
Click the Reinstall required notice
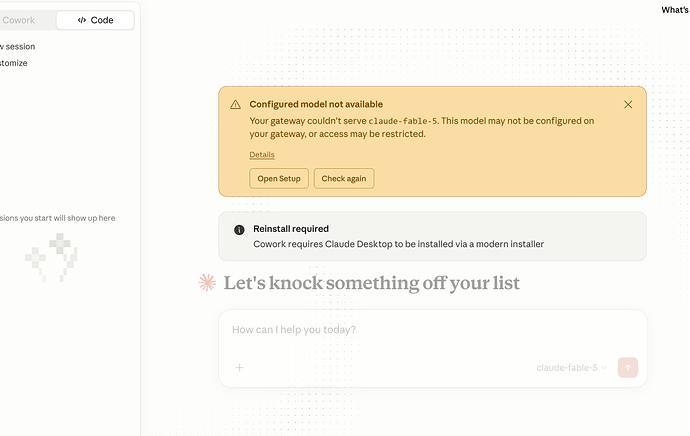click(x=433, y=236)
